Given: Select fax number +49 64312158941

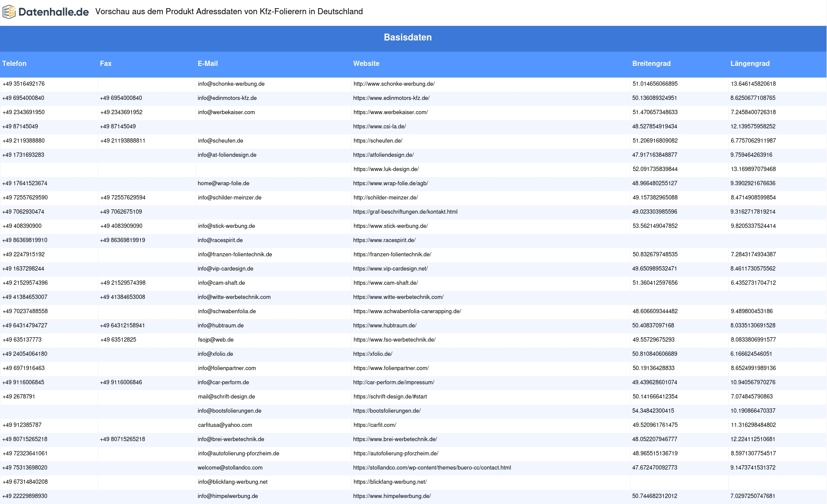Looking at the screenshot, I should click(x=122, y=326).
